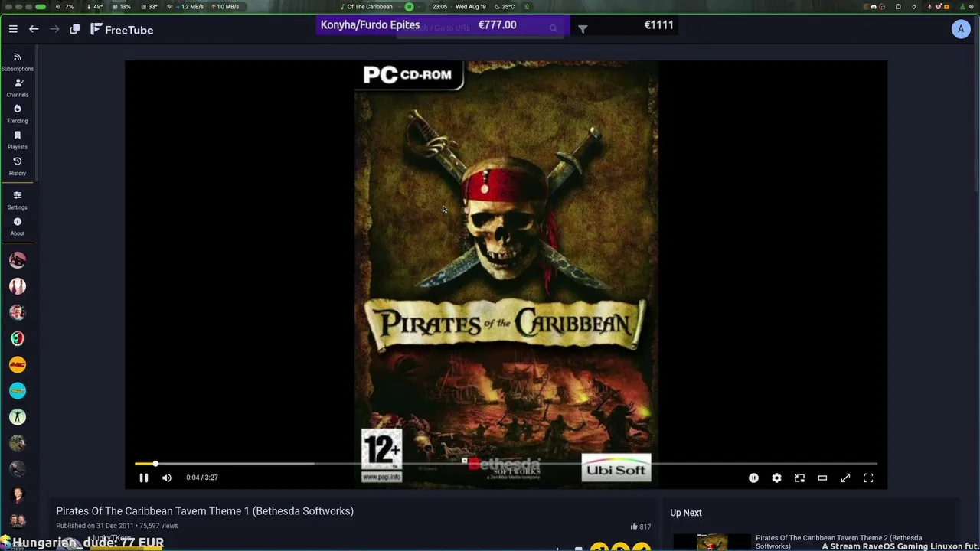The image size is (980, 551).
Task: Click the 23:05 clock in the top bar
Action: [x=439, y=7]
